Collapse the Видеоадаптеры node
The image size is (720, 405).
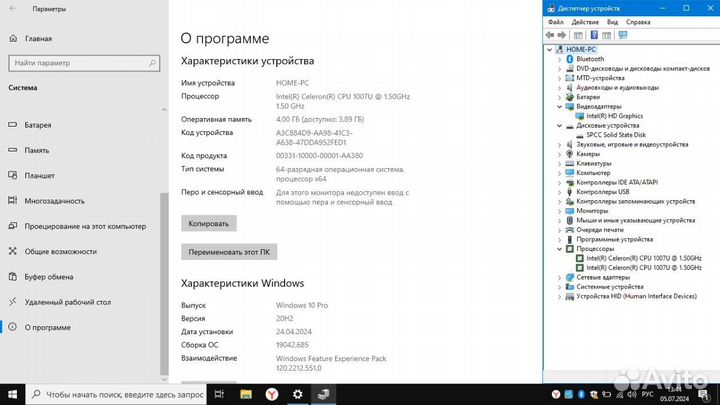click(x=559, y=107)
